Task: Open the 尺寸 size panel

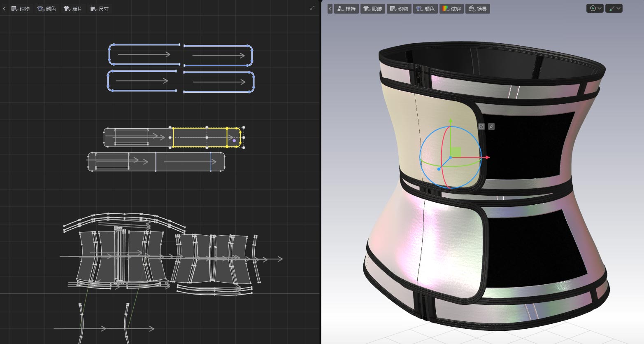Action: click(100, 9)
